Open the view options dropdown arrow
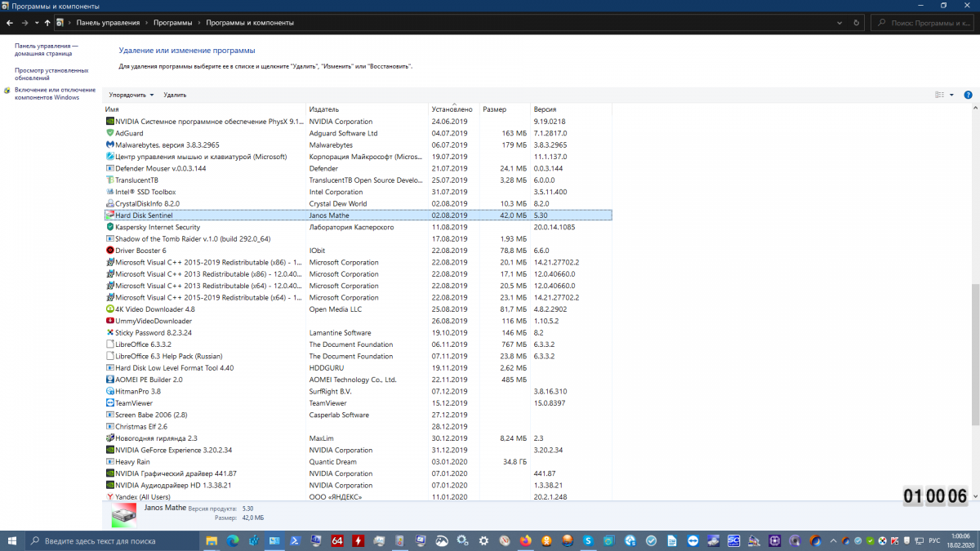Viewport: 980px width, 551px height. tap(951, 95)
